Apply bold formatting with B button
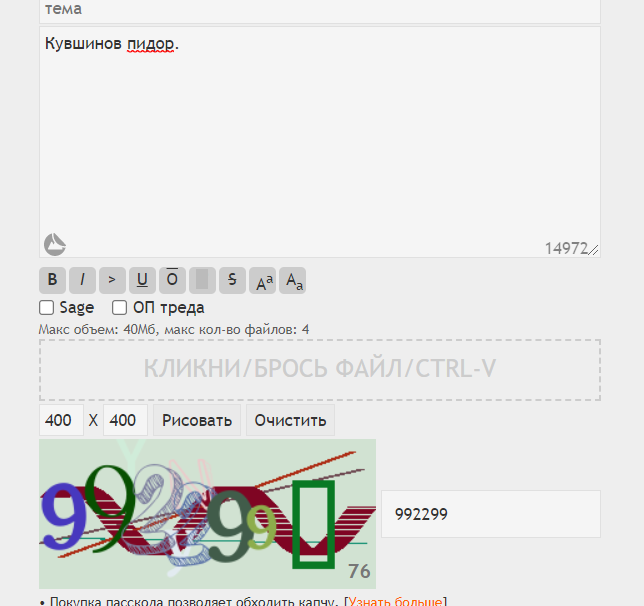 52,280
